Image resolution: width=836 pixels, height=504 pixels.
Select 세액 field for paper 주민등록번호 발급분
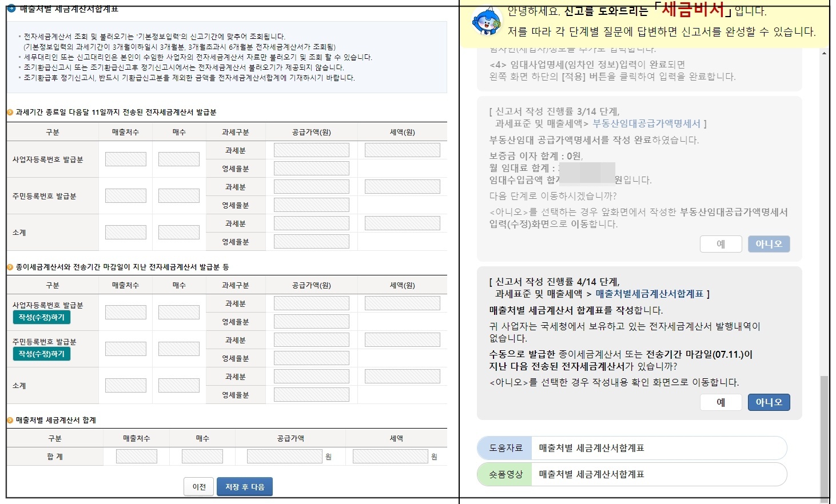pos(403,340)
